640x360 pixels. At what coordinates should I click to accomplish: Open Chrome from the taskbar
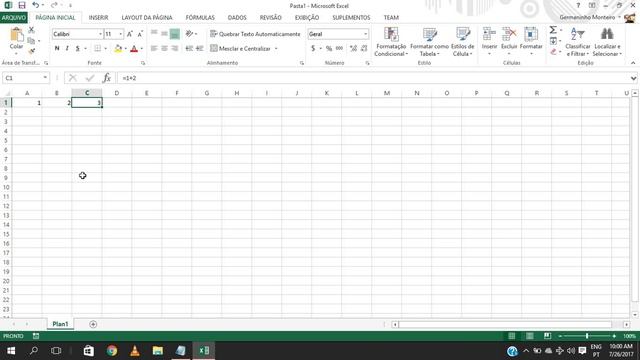tap(112, 351)
